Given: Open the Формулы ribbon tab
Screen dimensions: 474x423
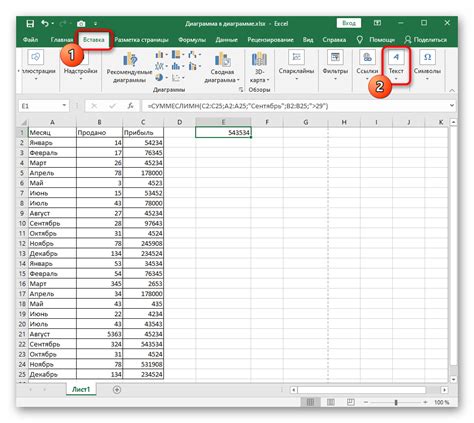Looking at the screenshot, I should [x=192, y=40].
